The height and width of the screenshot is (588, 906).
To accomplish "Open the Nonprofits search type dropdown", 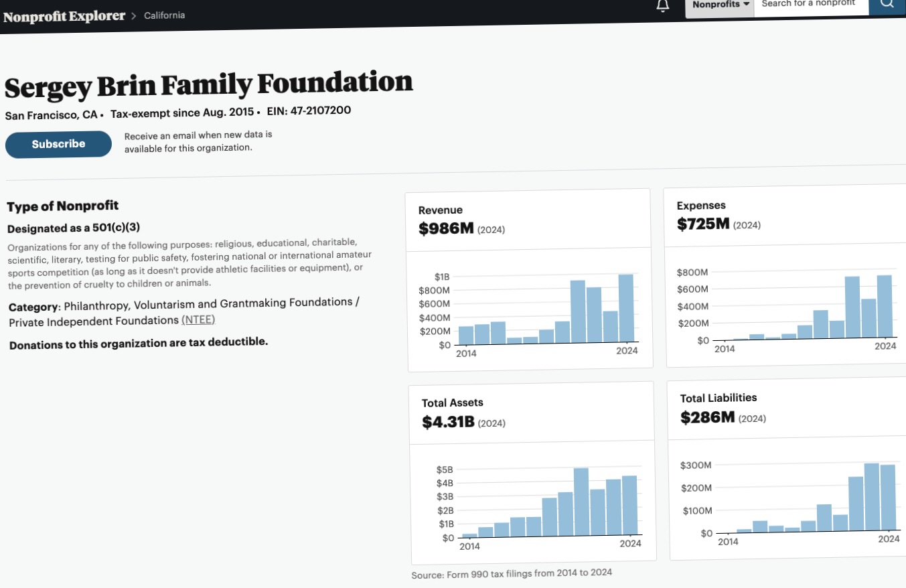I will (x=720, y=5).
